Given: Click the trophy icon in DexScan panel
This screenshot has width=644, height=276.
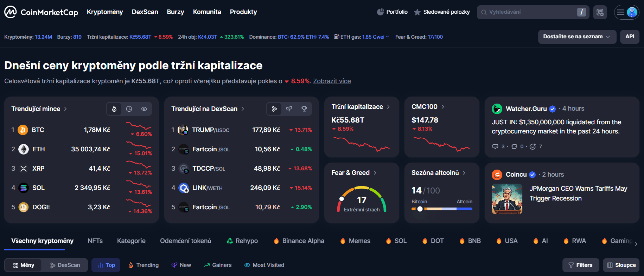Looking at the screenshot, I should pyautogui.click(x=304, y=109).
